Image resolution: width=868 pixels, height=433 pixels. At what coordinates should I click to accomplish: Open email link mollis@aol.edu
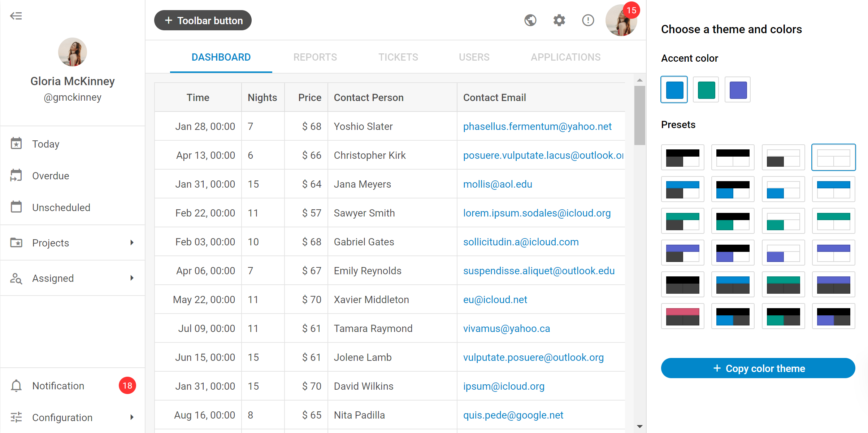pyautogui.click(x=498, y=184)
